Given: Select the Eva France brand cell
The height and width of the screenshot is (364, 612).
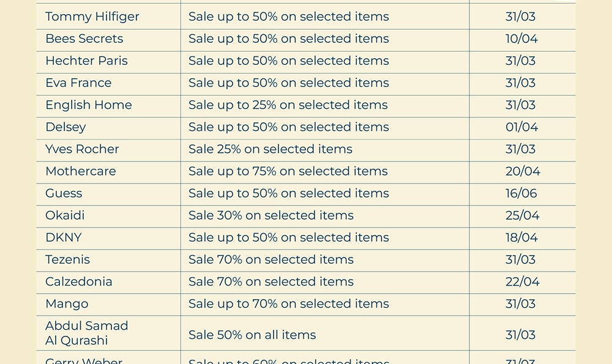Looking at the screenshot, I should [78, 83].
